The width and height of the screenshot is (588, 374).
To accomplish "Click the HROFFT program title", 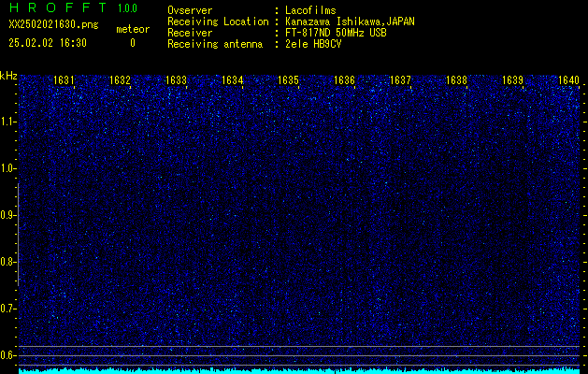I will (58, 7).
